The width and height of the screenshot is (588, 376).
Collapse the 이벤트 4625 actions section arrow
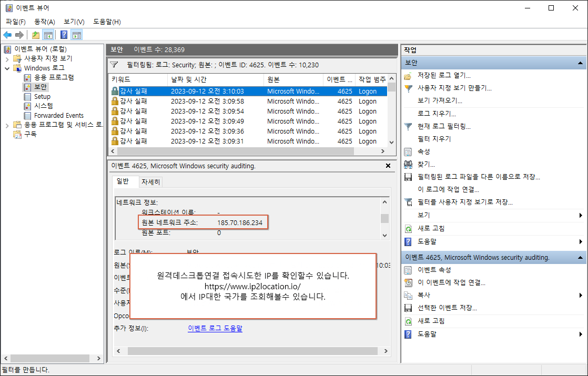580,258
